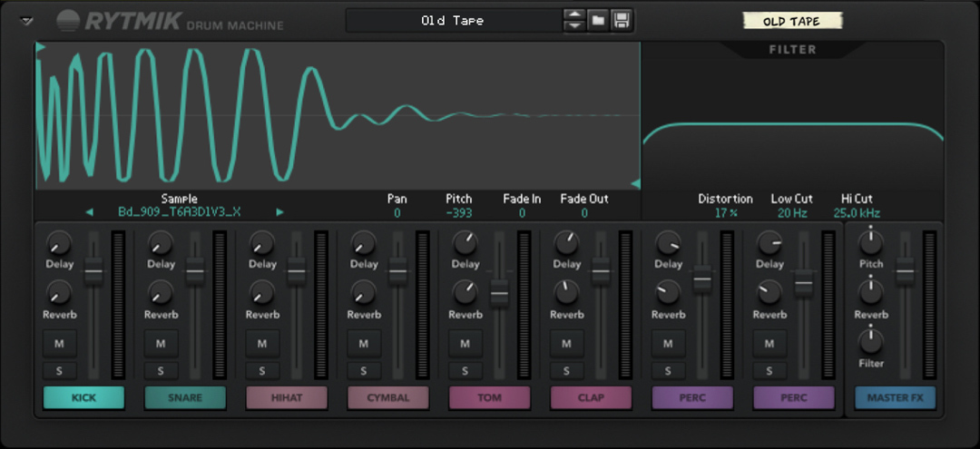Mute the first Perc channel
This screenshot has width=980, height=449.
(668, 344)
